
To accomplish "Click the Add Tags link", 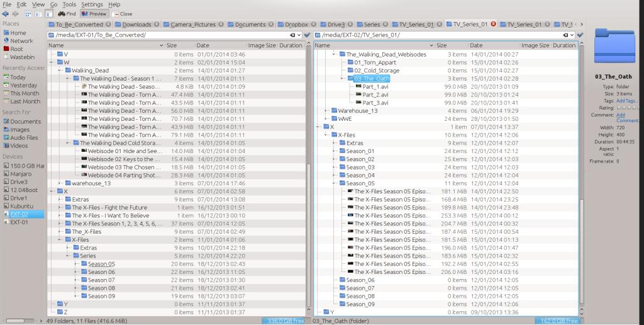I will 626,100.
